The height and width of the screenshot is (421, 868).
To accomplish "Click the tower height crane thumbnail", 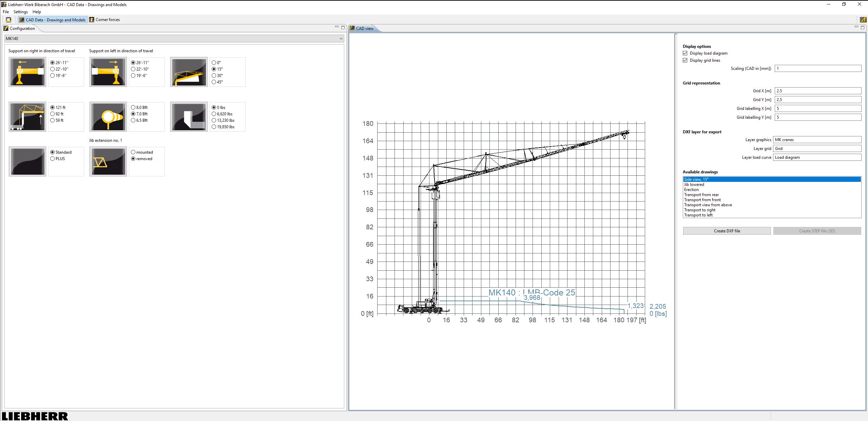I will pos(27,116).
